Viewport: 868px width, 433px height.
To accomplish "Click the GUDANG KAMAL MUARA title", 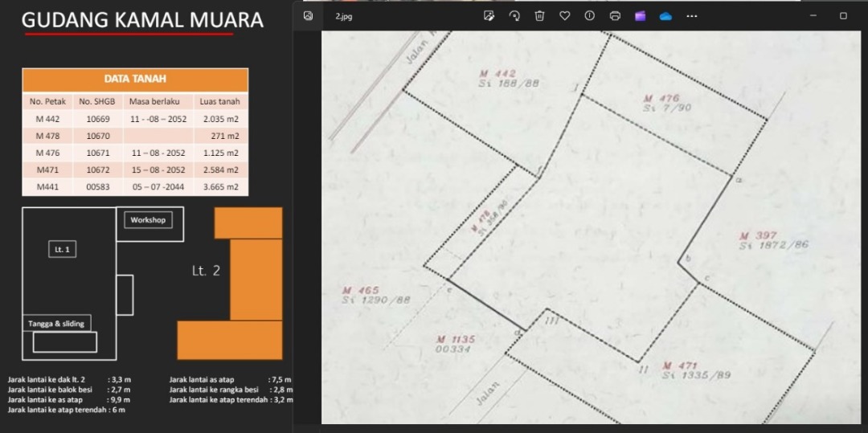I will (x=142, y=20).
